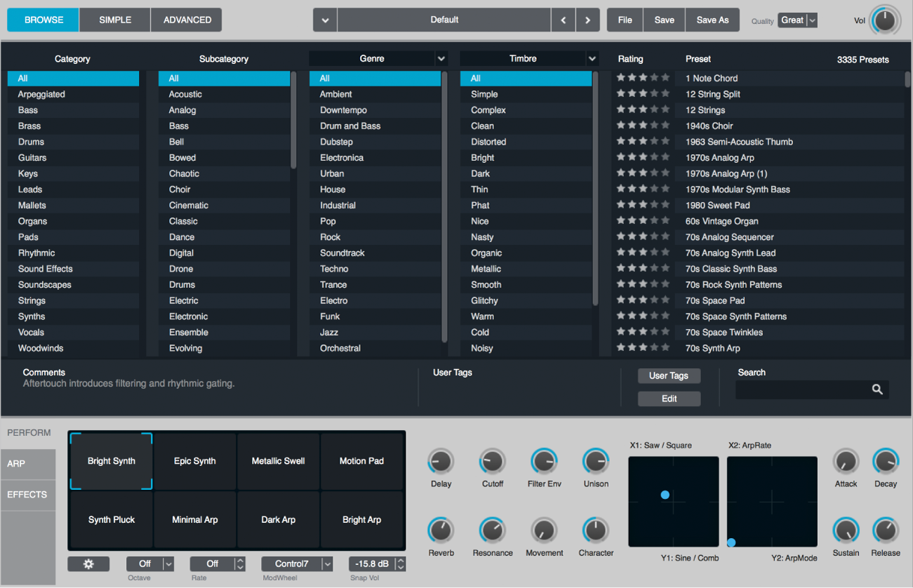The height and width of the screenshot is (588, 913).
Task: Rate the 1 Note Chord preset stars
Action: coord(643,78)
